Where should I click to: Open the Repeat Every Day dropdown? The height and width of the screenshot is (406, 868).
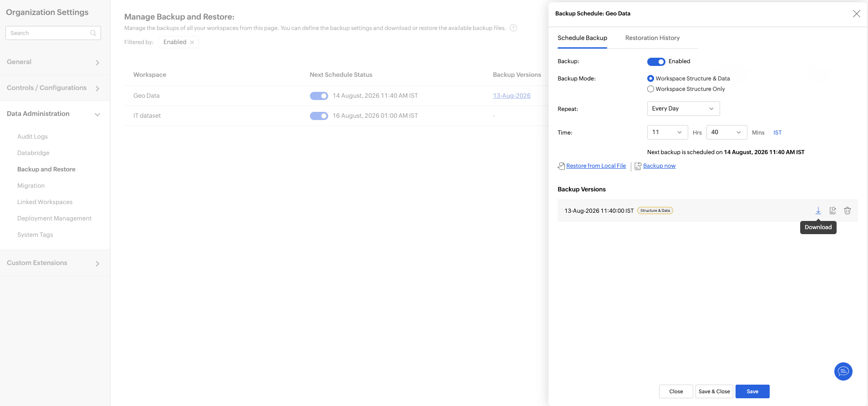click(x=683, y=109)
